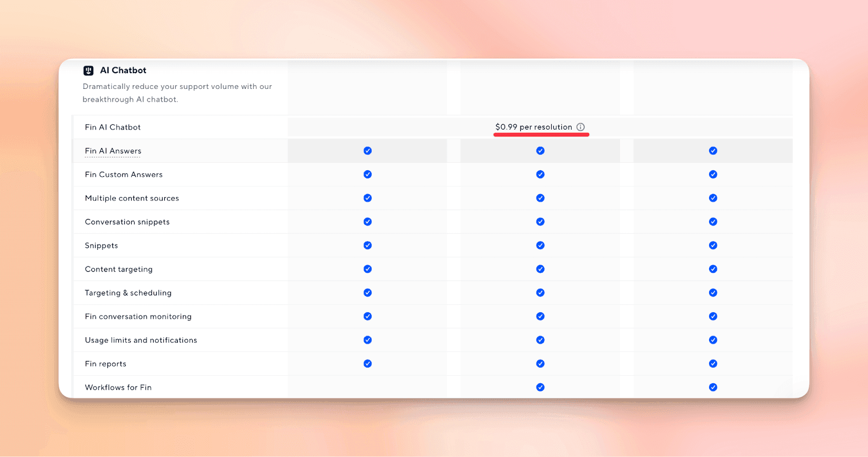Click first column checkmark in Snippets row
The image size is (868, 457).
(x=368, y=246)
